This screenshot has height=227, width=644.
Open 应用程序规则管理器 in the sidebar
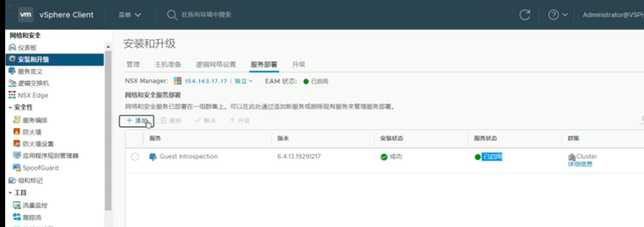[51, 156]
